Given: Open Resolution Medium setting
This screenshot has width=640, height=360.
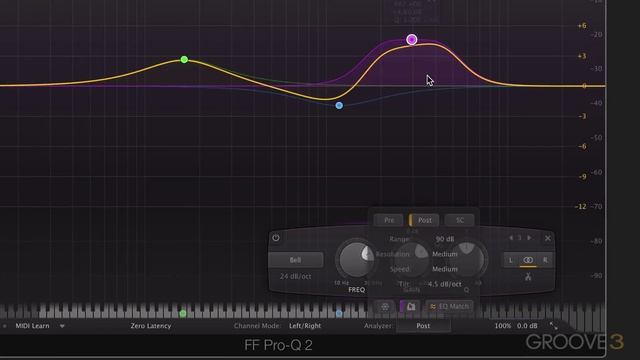Looking at the screenshot, I should (x=445, y=254).
